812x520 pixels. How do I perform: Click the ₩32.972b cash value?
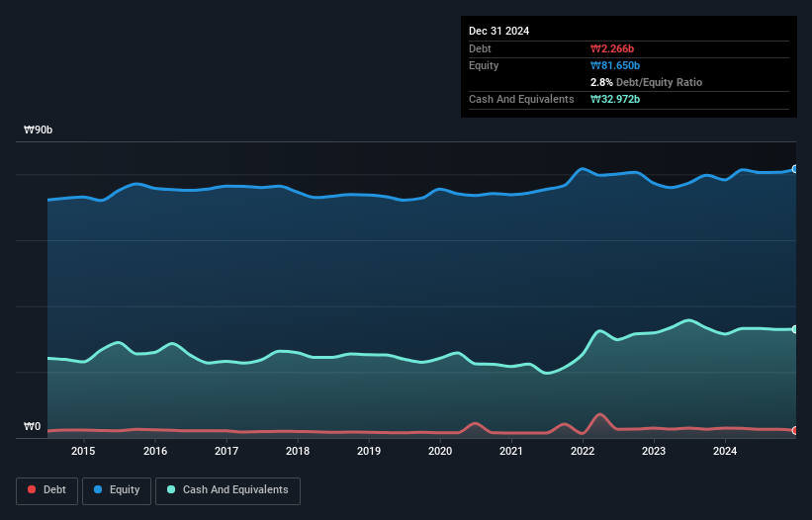615,99
